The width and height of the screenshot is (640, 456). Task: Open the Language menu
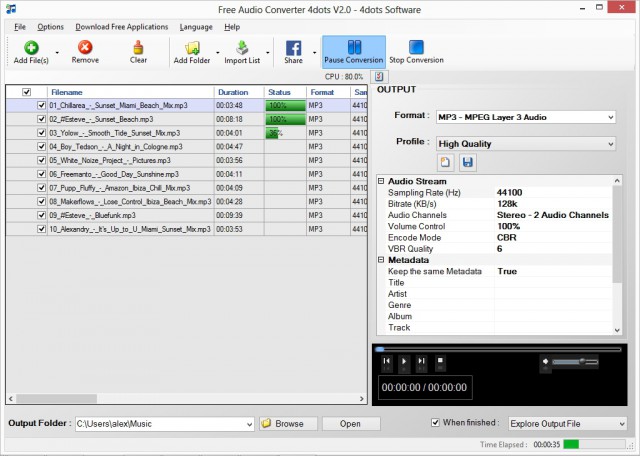[x=196, y=27]
